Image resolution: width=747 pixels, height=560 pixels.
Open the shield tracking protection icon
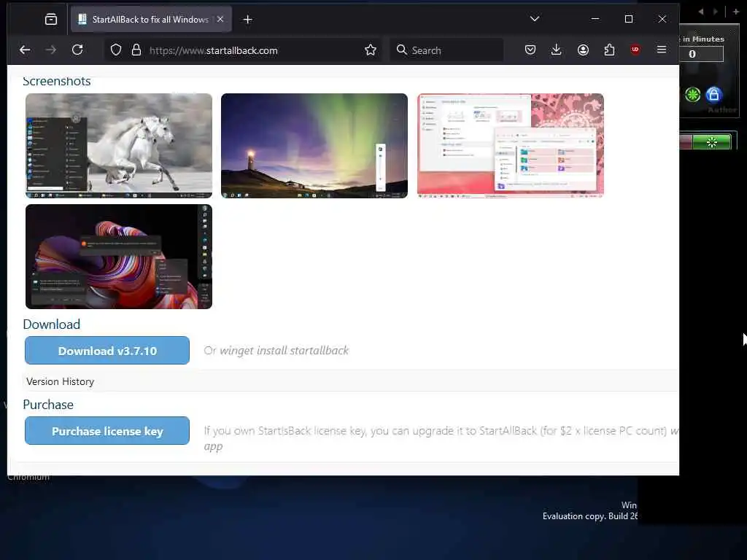116,50
